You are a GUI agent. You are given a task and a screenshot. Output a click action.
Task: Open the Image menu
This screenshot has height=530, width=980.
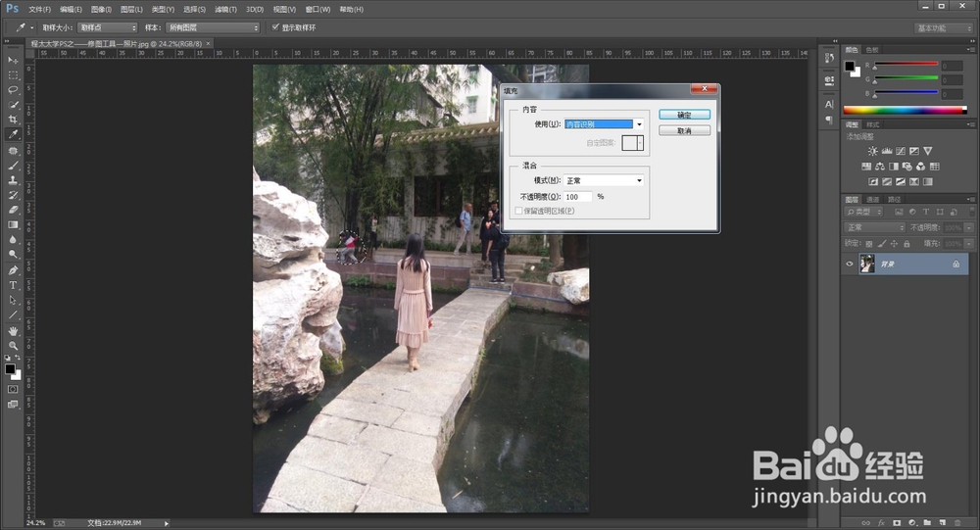[x=101, y=10]
